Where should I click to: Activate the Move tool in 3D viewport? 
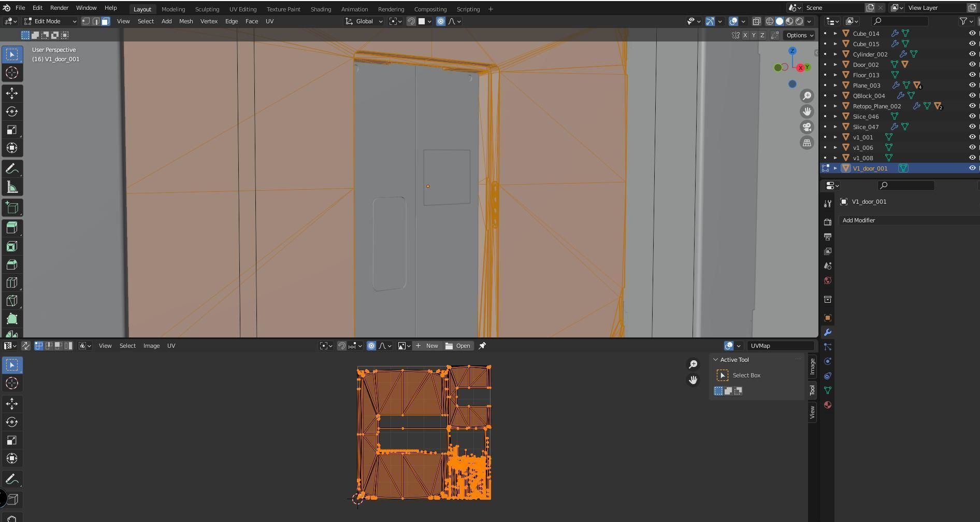[x=12, y=93]
